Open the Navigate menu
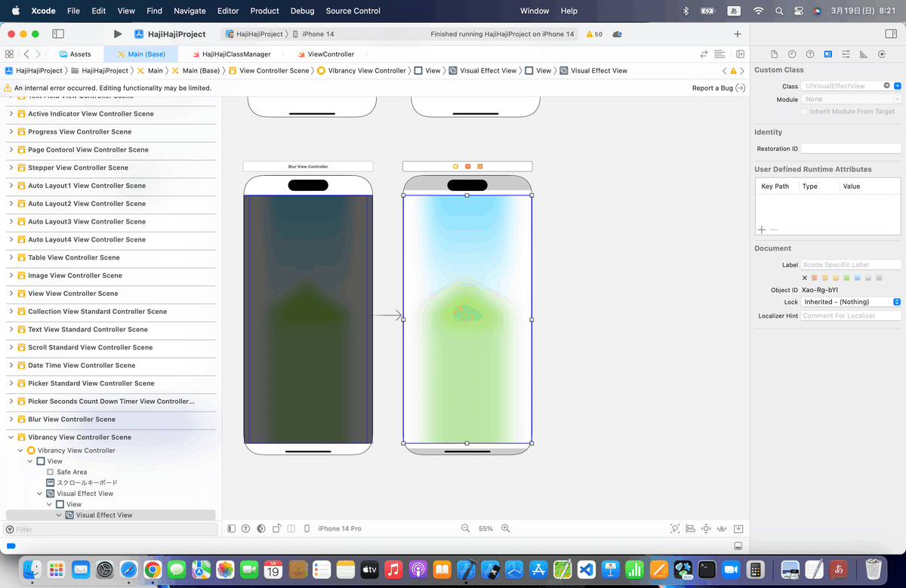The height and width of the screenshot is (588, 906). (190, 11)
